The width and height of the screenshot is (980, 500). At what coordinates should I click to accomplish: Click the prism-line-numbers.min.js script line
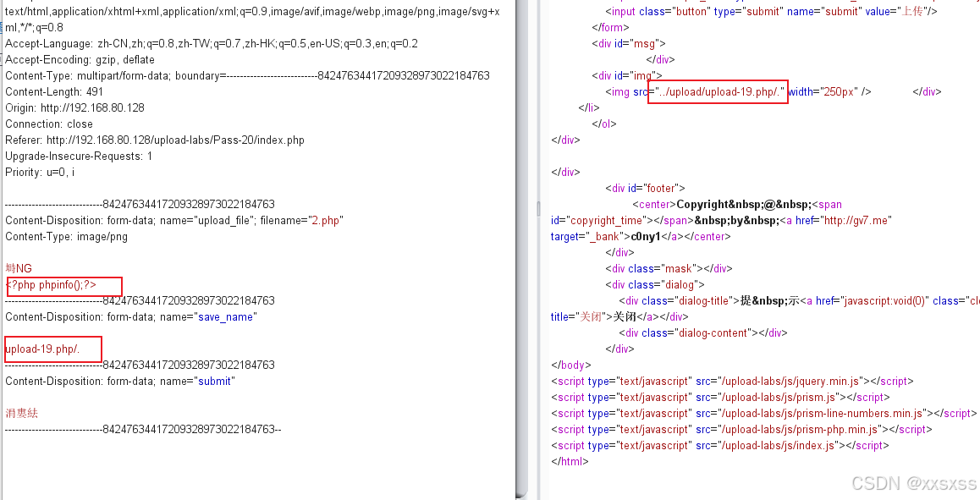pyautogui.click(x=763, y=413)
